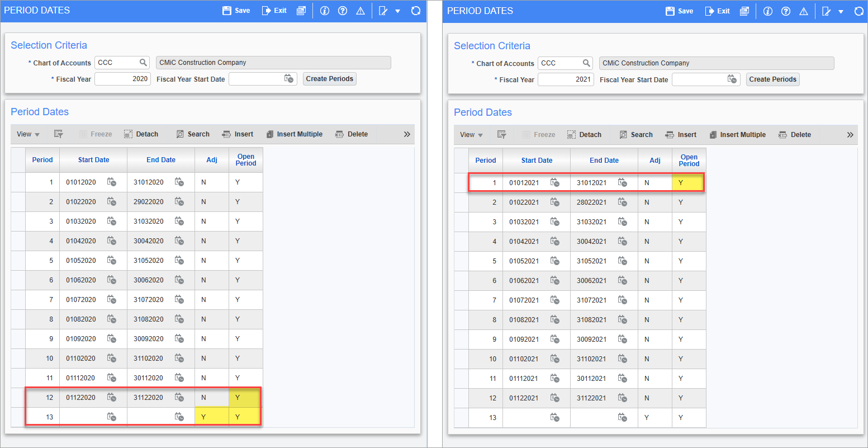Click Delete in the left Period Dates toolbar
The image size is (868, 448).
352,134
